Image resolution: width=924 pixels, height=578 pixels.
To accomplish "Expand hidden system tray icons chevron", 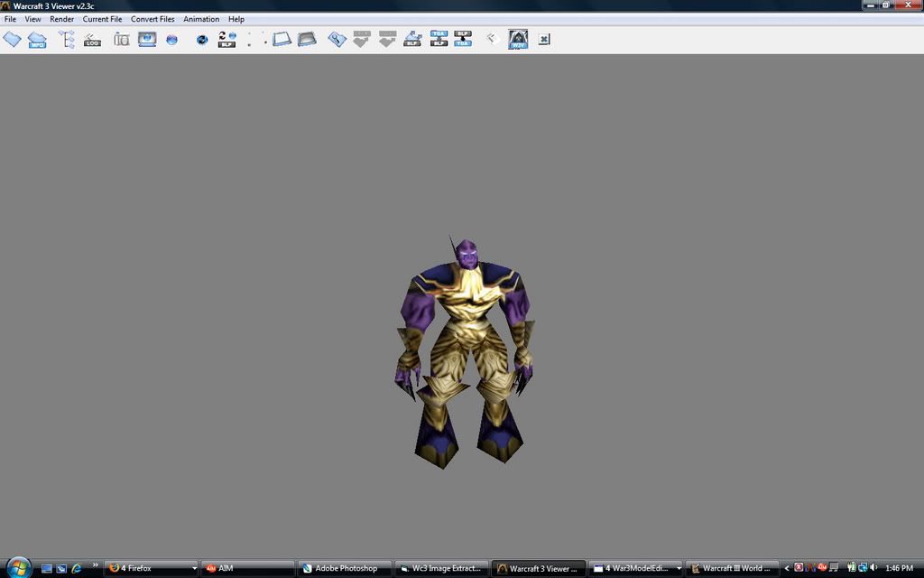I will click(787, 568).
